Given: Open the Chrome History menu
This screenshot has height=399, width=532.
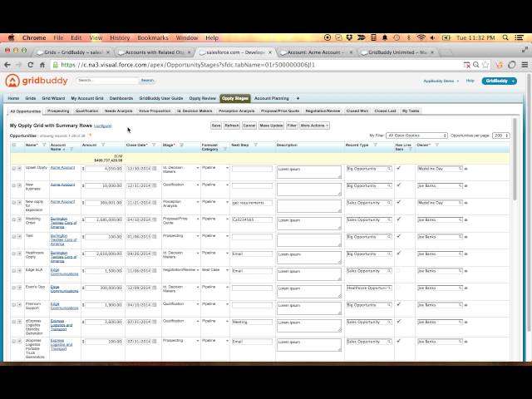Looking at the screenshot, I should click(x=120, y=37).
